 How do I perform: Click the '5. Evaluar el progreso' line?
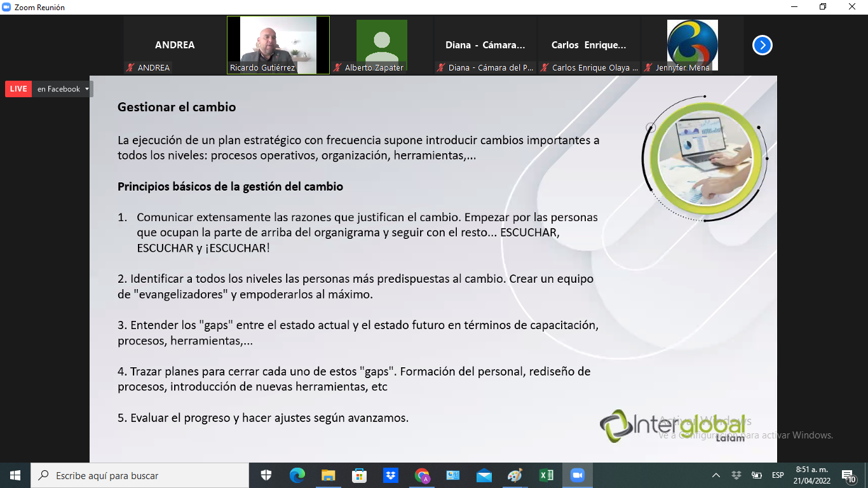[263, 417]
